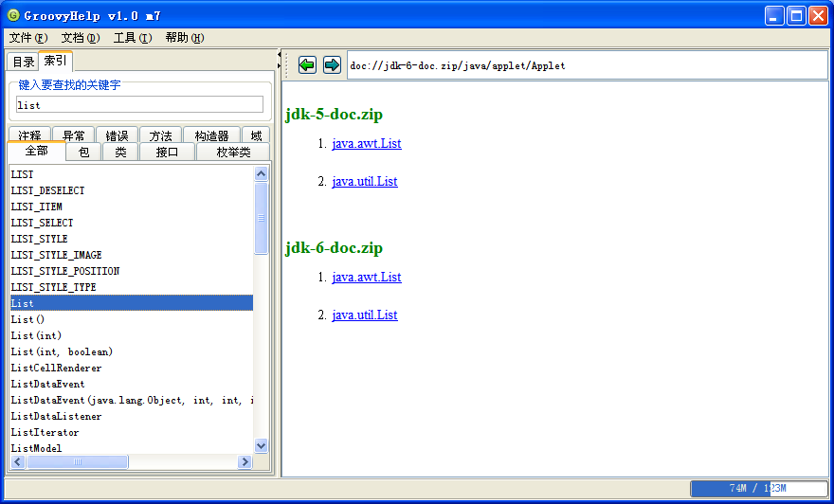Screen dimensions: 834x504
Task: Open the 工具(T) menu
Action: (133, 38)
